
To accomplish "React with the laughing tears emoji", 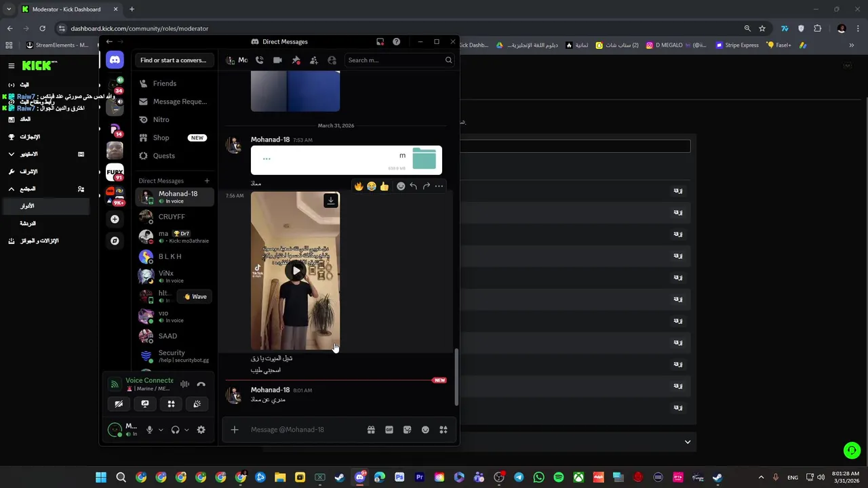I will click(x=372, y=186).
